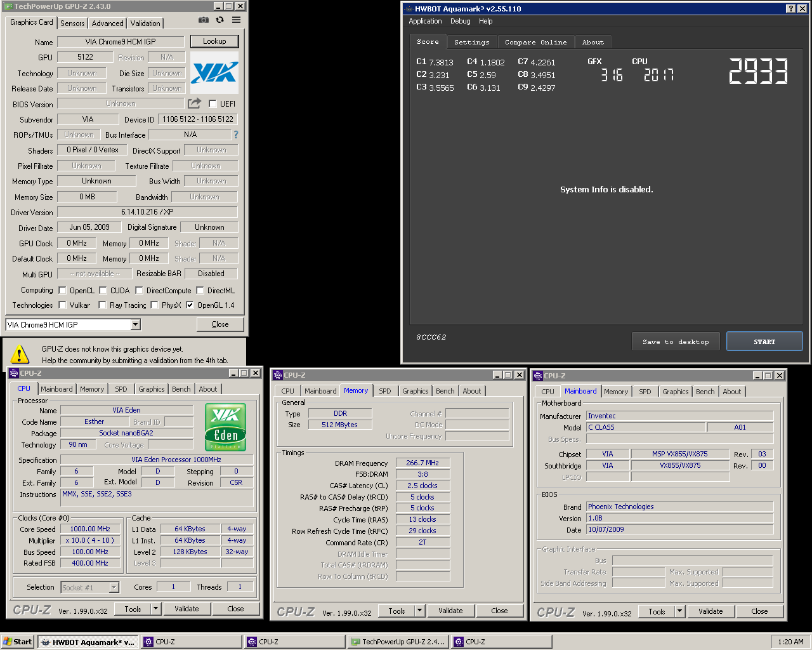The width and height of the screenshot is (812, 650).
Task: Click Save to desktop button
Action: coord(676,342)
